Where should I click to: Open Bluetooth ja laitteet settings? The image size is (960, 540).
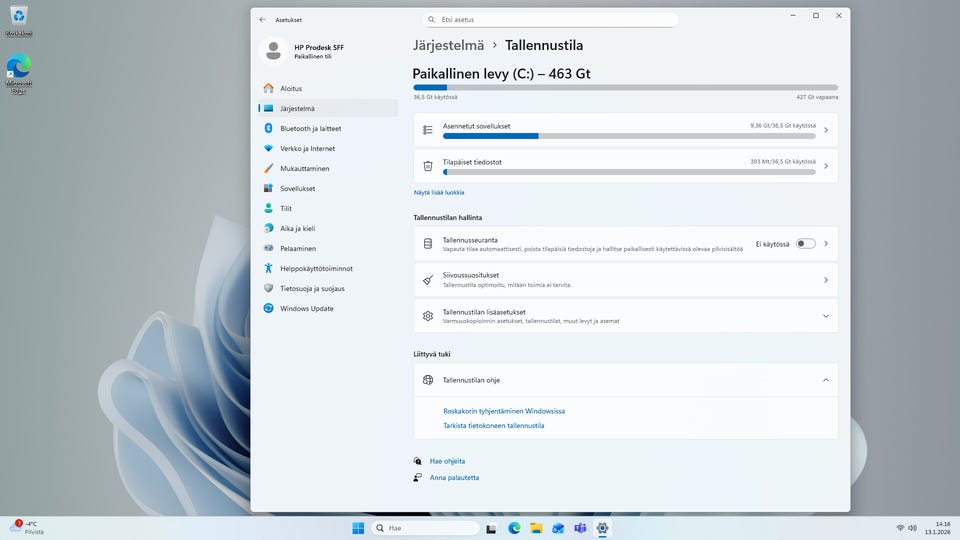310,128
